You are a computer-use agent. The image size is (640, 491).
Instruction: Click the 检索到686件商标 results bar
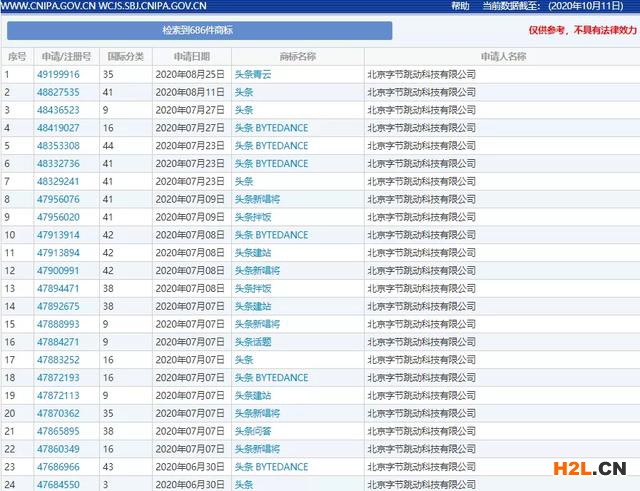(x=199, y=31)
